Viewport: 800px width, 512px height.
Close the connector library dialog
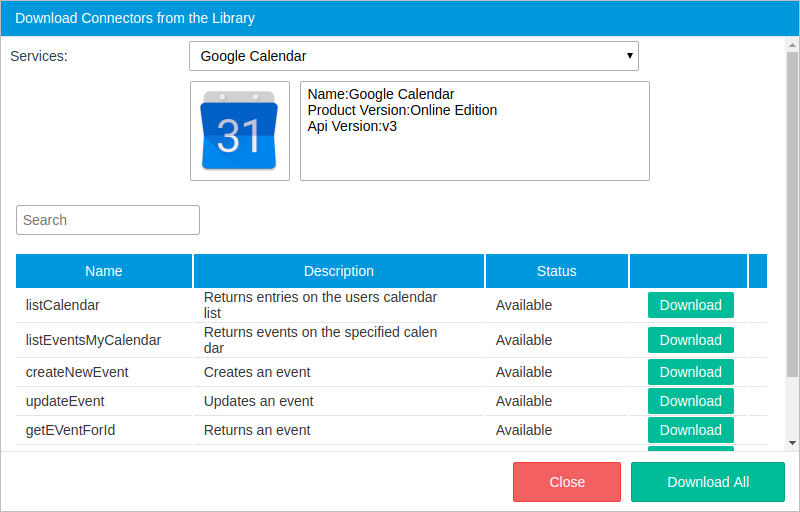[x=566, y=482]
